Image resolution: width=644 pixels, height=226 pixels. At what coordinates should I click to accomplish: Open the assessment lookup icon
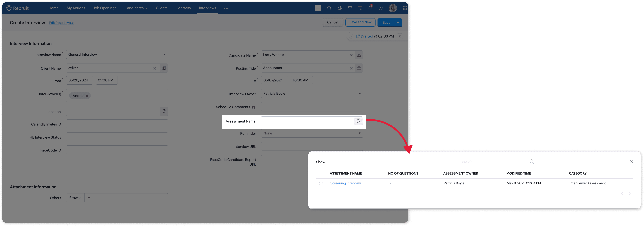(358, 121)
